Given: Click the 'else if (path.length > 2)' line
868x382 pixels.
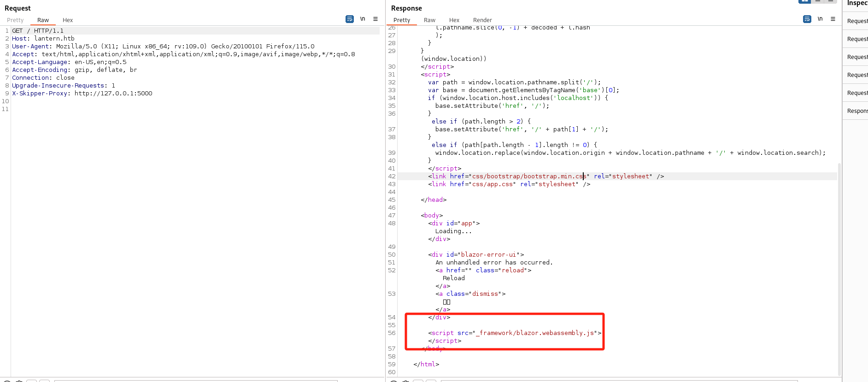Looking at the screenshot, I should (x=481, y=122).
